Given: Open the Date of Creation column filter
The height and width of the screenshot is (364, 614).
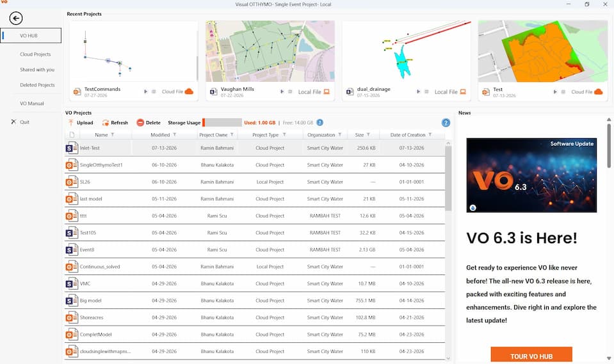Looking at the screenshot, I should 430,134.
